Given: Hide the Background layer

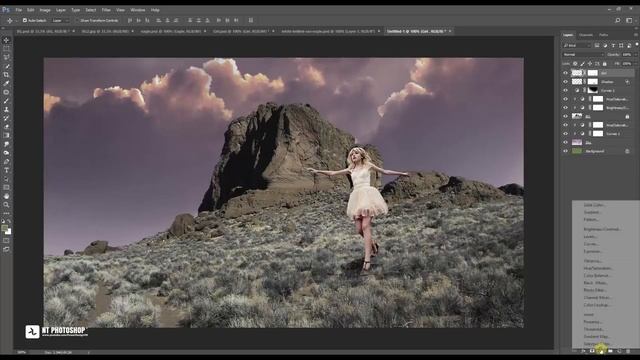Looking at the screenshot, I should tap(565, 151).
